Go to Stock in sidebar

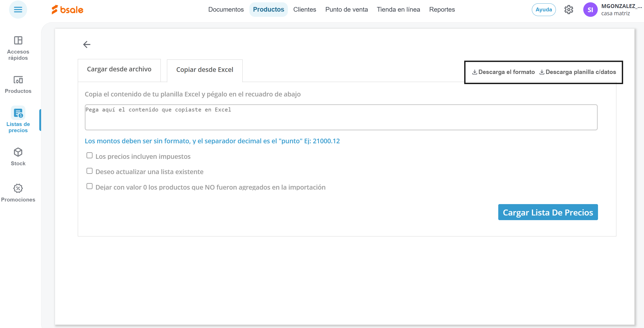[x=18, y=156]
